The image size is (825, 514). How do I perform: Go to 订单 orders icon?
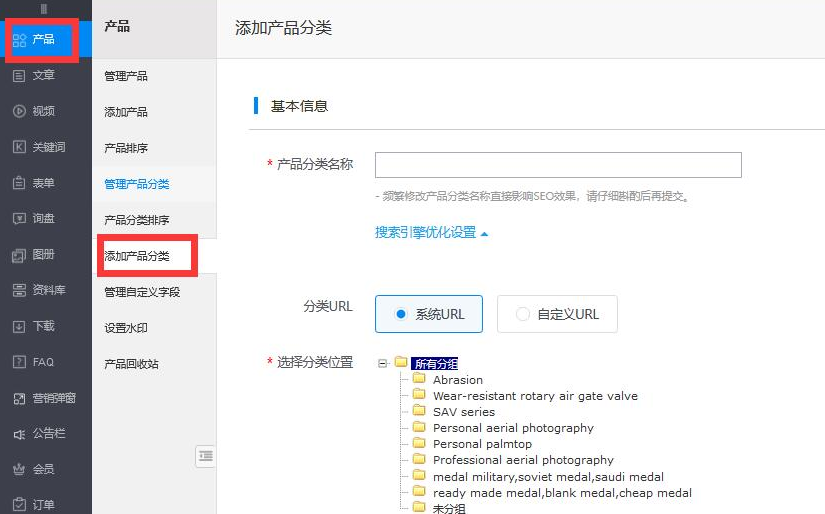[19, 505]
